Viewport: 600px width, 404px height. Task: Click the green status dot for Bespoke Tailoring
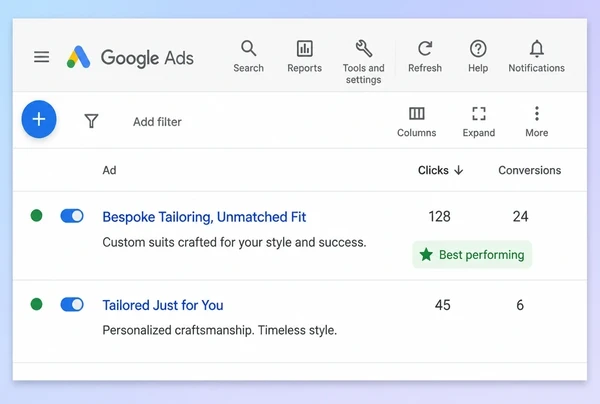coord(36,216)
